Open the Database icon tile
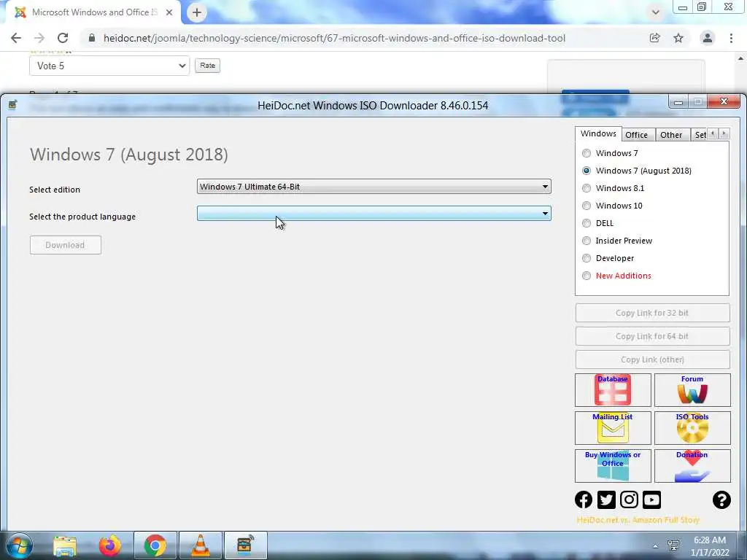This screenshot has width=747, height=560. pos(613,390)
